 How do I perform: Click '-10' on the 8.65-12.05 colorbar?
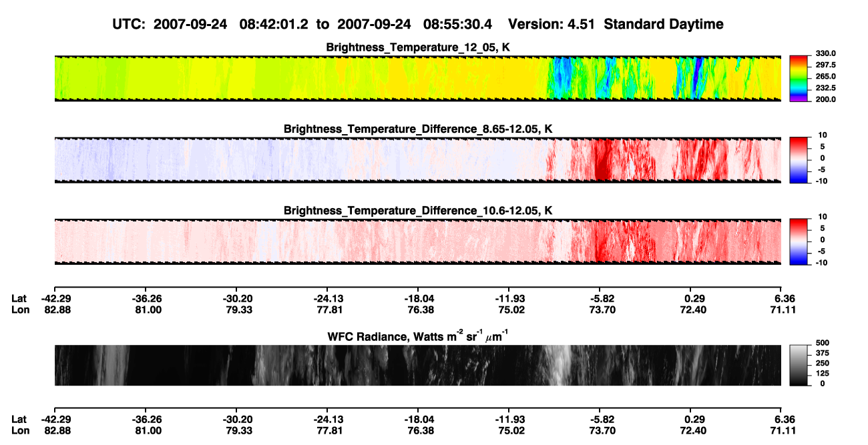822,181
